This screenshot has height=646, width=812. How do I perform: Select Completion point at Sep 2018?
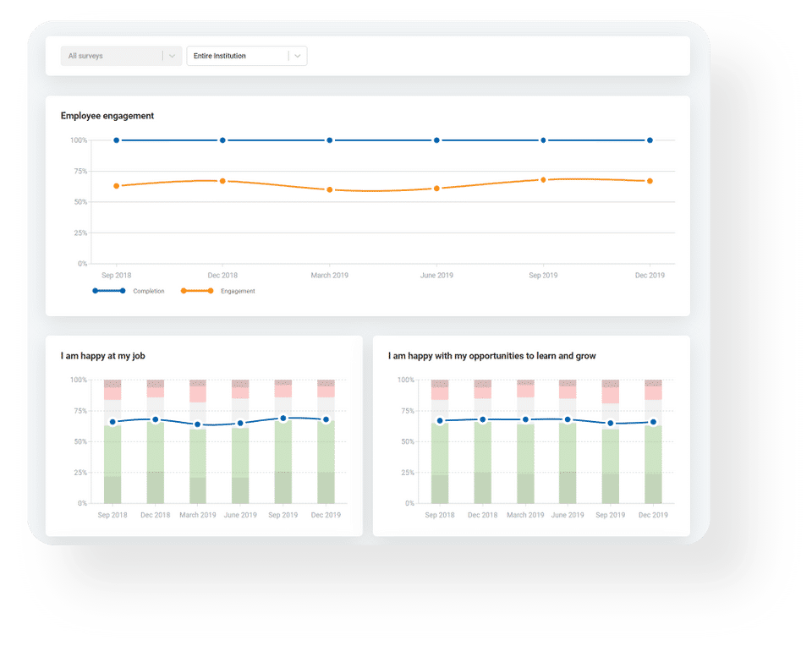tap(117, 140)
